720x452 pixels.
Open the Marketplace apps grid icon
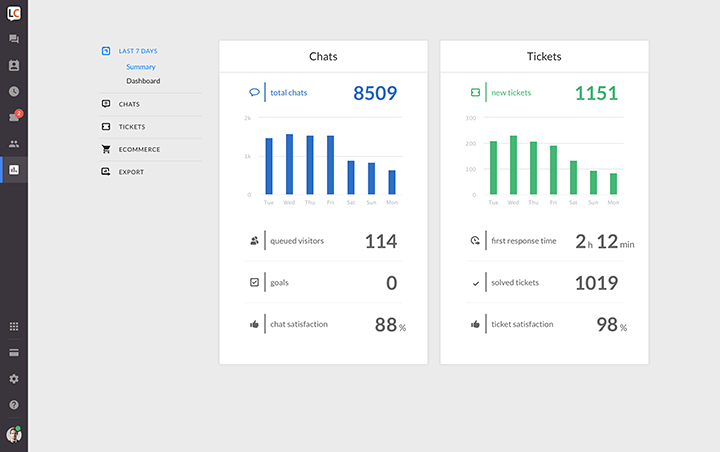coord(14,326)
